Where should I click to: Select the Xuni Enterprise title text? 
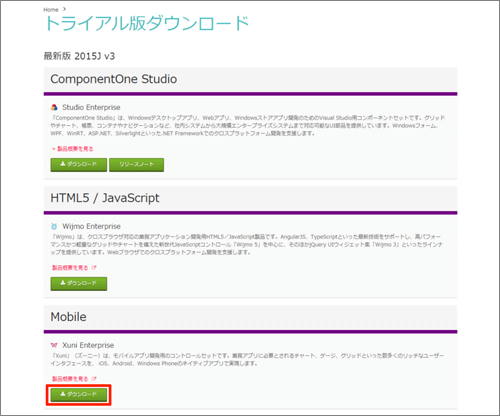[88, 345]
